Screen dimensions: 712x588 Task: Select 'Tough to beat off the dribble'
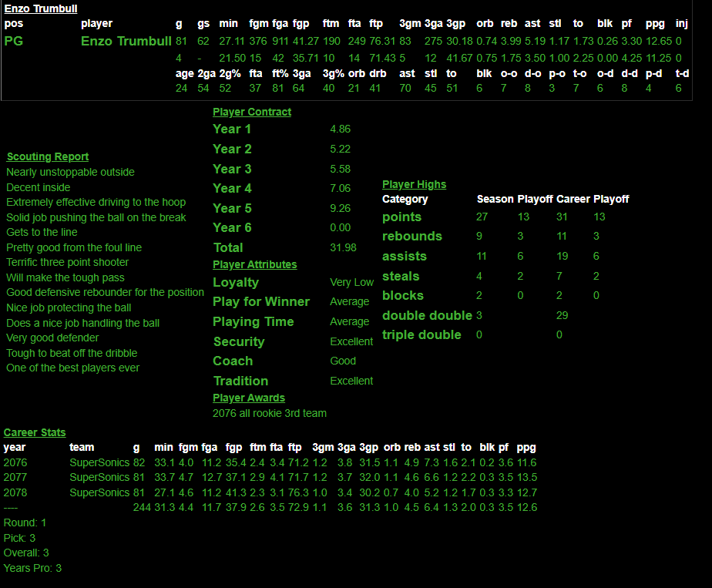coord(72,353)
